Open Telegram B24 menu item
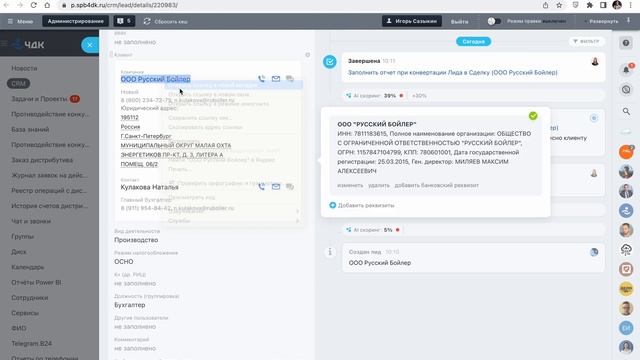The image size is (640, 360). (x=31, y=344)
